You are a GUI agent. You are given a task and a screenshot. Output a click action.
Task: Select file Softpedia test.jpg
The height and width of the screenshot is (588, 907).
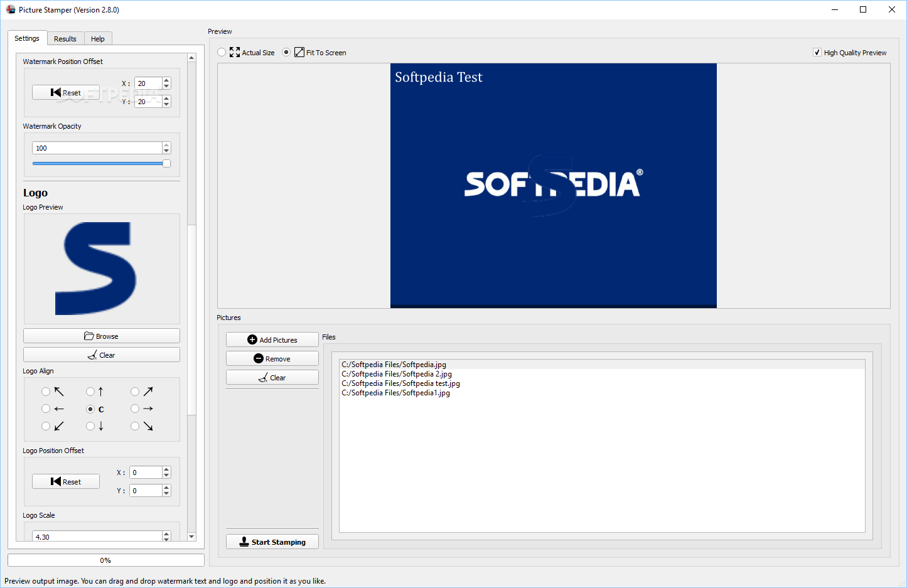point(602,383)
